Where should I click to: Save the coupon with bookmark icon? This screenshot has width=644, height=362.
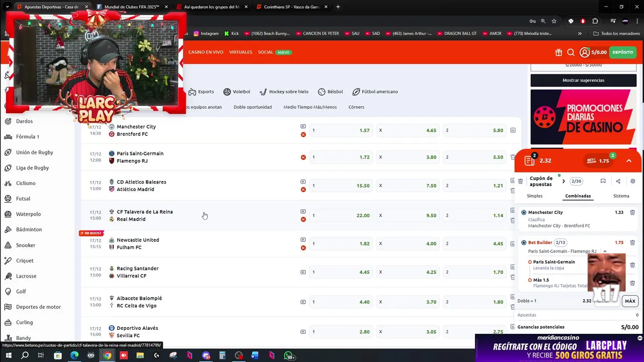click(603, 182)
